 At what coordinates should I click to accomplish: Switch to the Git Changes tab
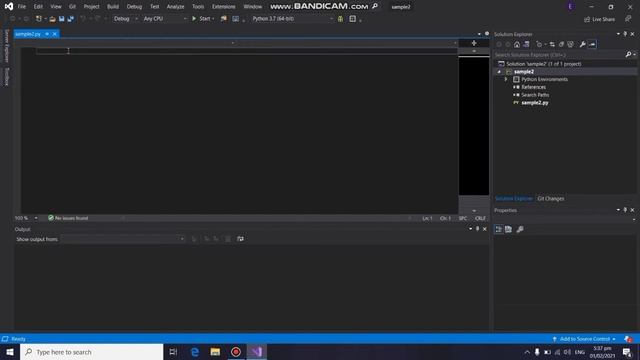point(551,199)
